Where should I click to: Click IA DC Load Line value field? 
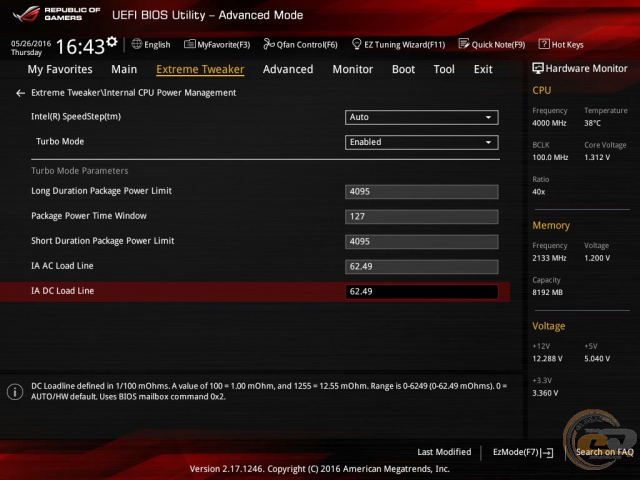pos(422,291)
